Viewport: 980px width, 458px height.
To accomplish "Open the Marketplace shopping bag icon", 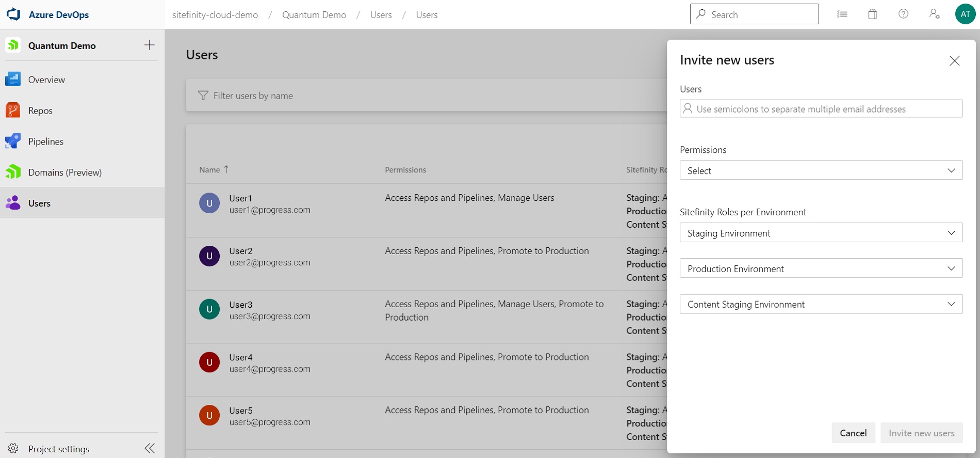I will coord(872,14).
